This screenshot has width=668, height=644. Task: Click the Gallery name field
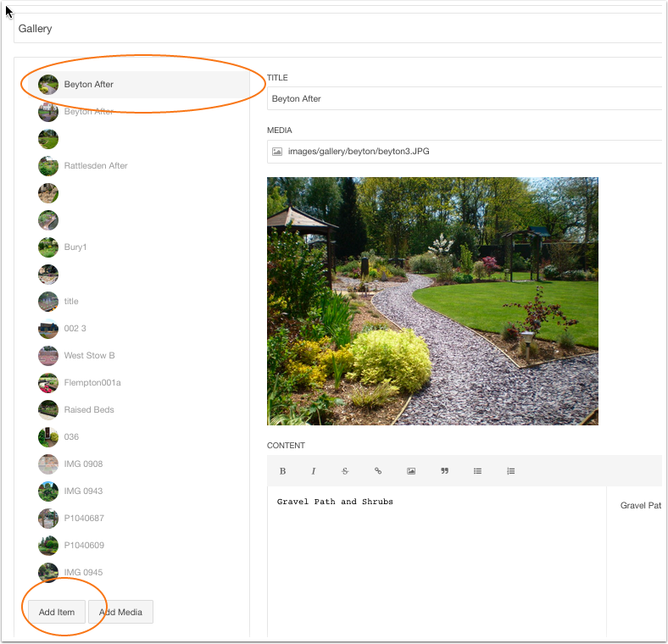[x=338, y=28]
